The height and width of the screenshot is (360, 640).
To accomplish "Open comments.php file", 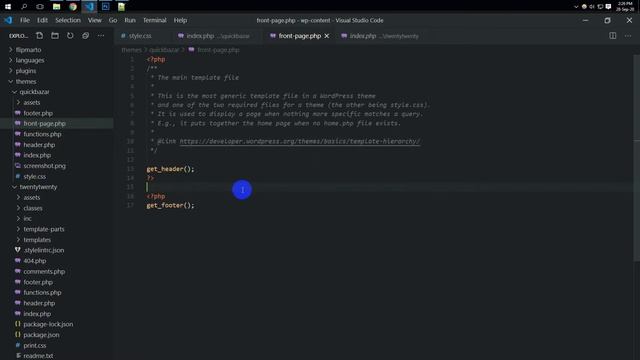I will (44, 271).
